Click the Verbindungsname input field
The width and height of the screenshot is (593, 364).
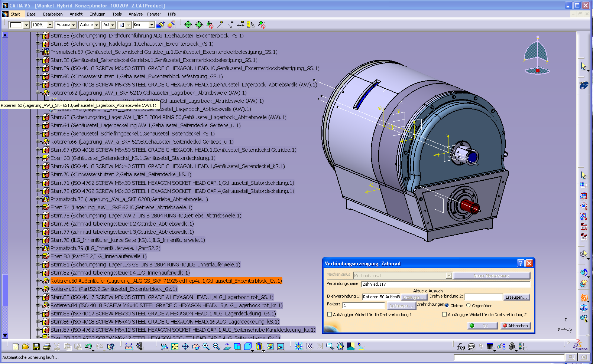tap(446, 284)
